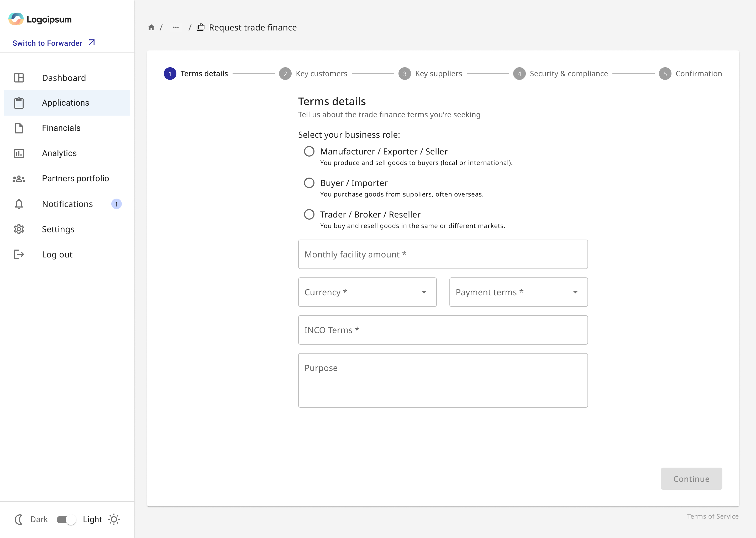
Task: Click the "Light" theme label
Action: click(x=92, y=519)
